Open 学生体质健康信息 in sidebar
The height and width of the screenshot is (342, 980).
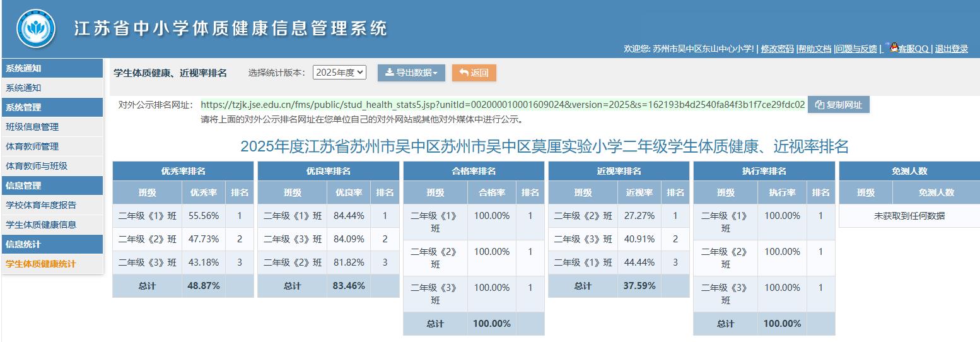pyautogui.click(x=52, y=225)
